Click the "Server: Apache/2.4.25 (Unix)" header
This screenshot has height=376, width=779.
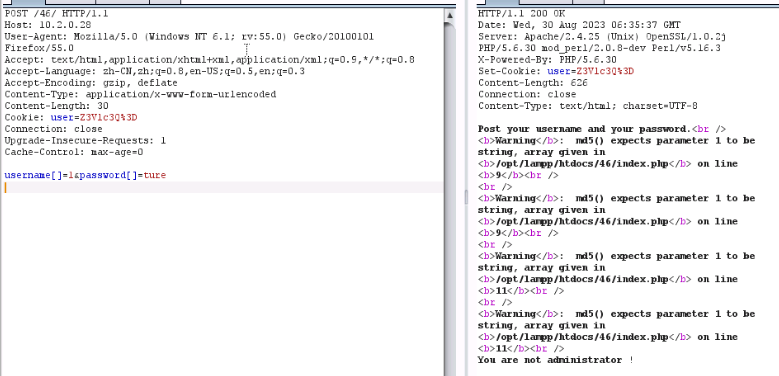click(602, 37)
